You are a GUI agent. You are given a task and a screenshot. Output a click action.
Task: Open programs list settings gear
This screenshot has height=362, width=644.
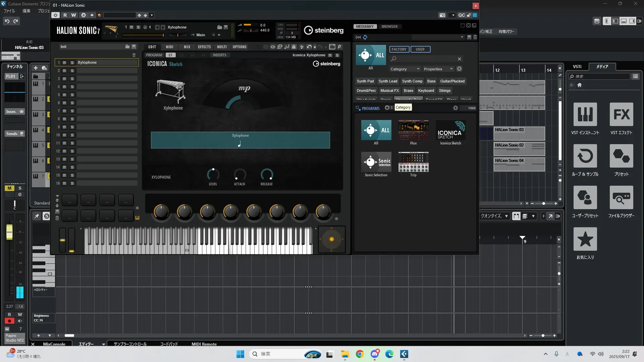click(x=455, y=108)
